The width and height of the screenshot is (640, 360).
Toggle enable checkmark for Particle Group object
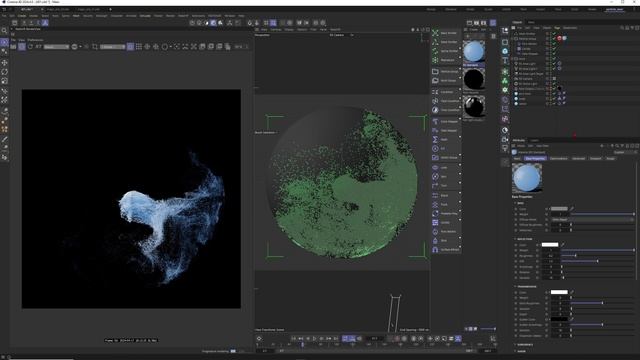tap(554, 38)
